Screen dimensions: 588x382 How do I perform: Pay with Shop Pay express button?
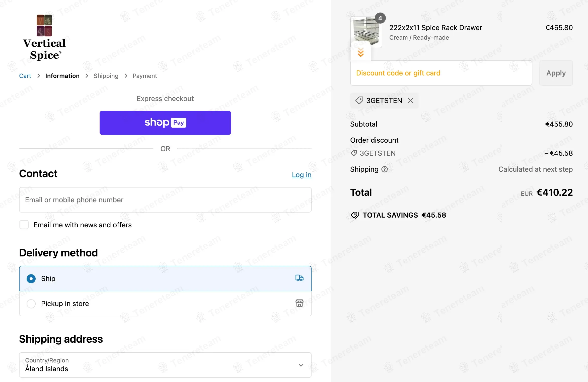point(165,123)
